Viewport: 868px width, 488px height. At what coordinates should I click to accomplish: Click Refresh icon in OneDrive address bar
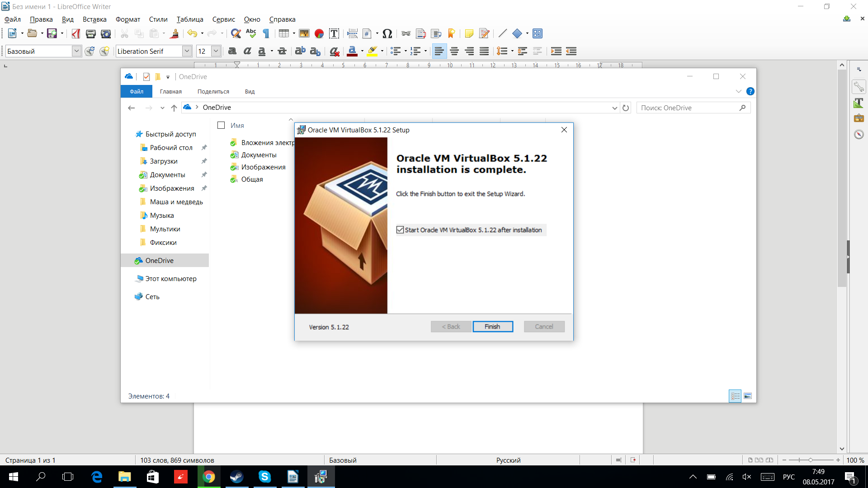coord(626,108)
